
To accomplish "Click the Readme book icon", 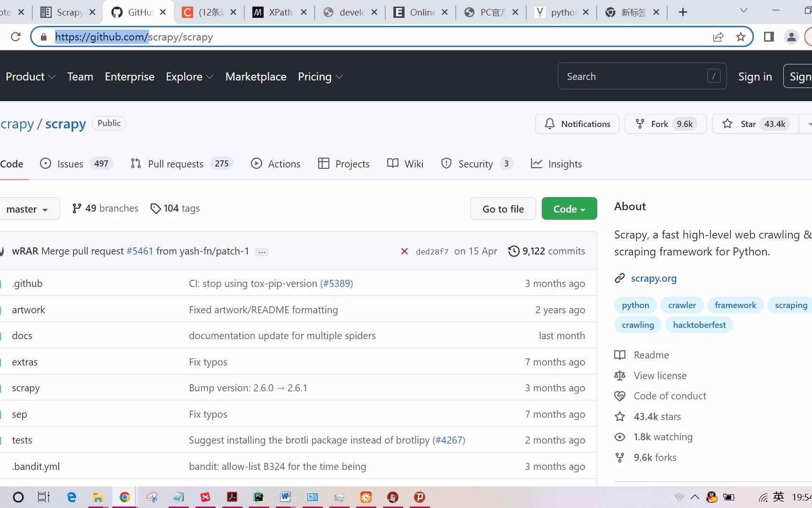I will [x=620, y=355].
